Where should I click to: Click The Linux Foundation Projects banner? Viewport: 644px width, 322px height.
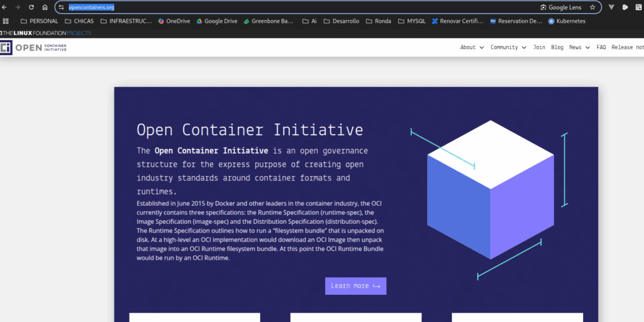click(x=45, y=33)
